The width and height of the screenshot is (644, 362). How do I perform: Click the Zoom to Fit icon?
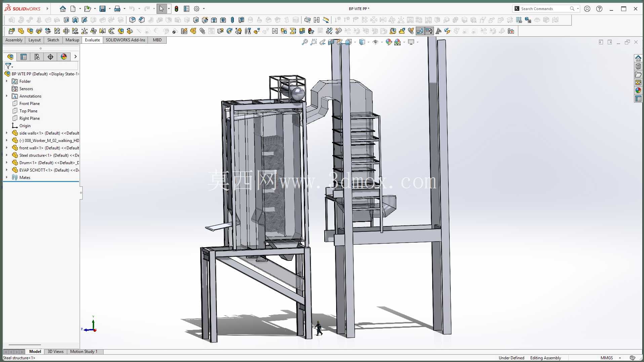pyautogui.click(x=305, y=42)
